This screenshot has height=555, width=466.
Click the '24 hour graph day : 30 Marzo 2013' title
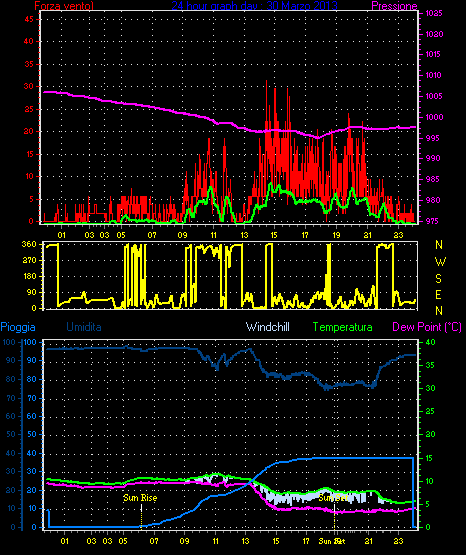pyautogui.click(x=254, y=6)
